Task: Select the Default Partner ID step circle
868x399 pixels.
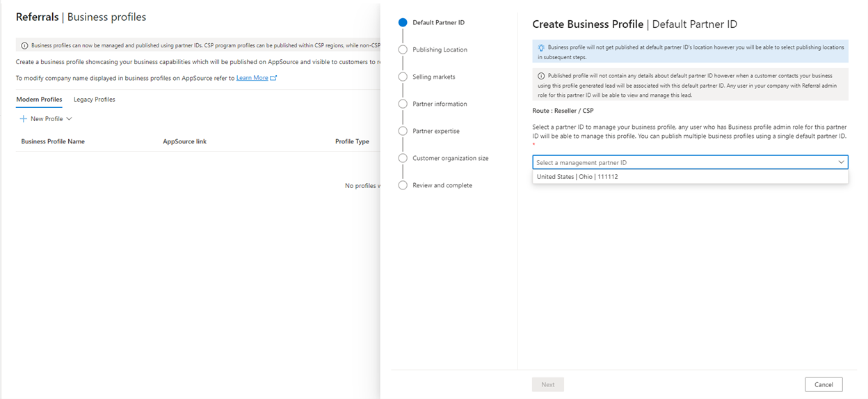Action: 403,22
